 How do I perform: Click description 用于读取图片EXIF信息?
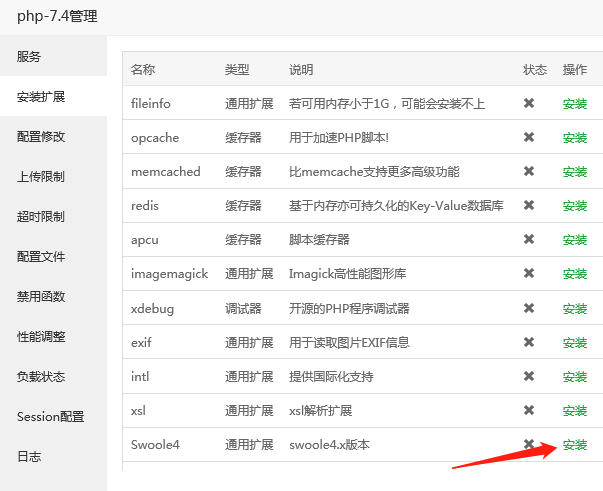click(349, 342)
